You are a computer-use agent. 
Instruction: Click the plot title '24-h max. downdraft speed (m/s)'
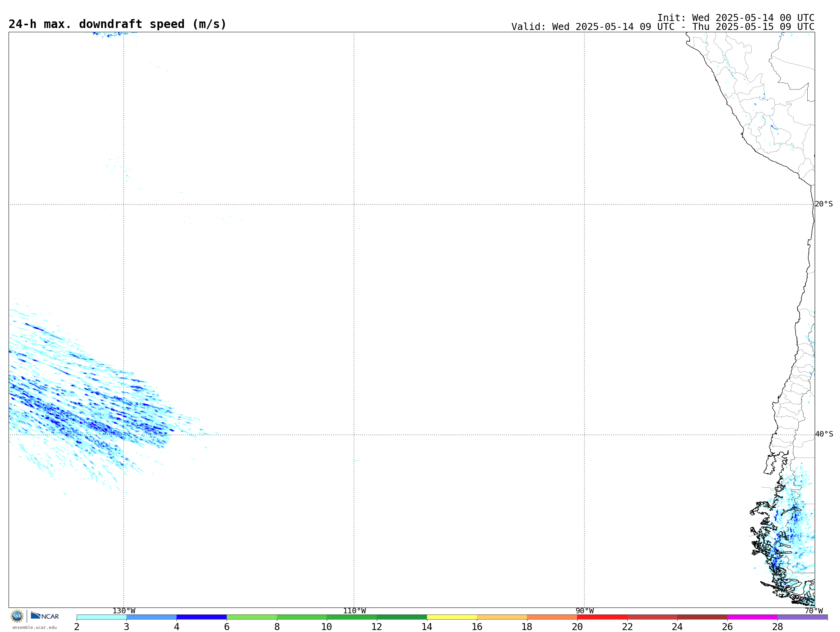[x=117, y=24]
